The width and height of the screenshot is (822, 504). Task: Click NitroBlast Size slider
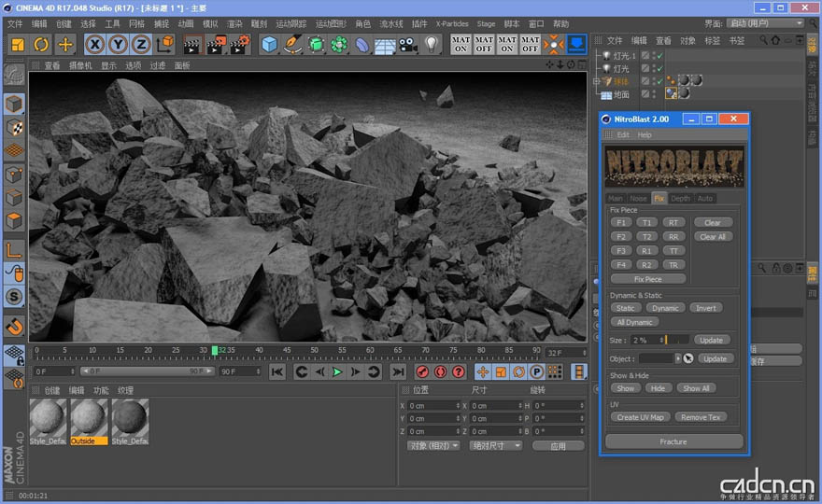click(677, 340)
